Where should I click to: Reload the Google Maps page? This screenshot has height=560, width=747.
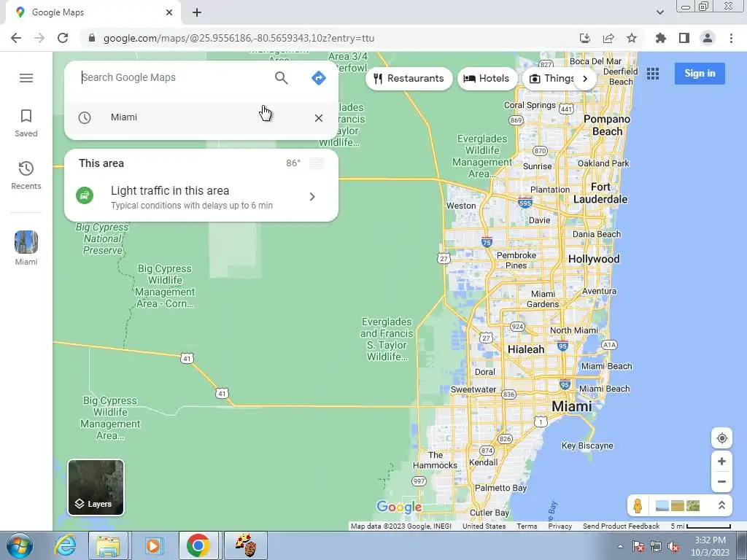point(63,38)
